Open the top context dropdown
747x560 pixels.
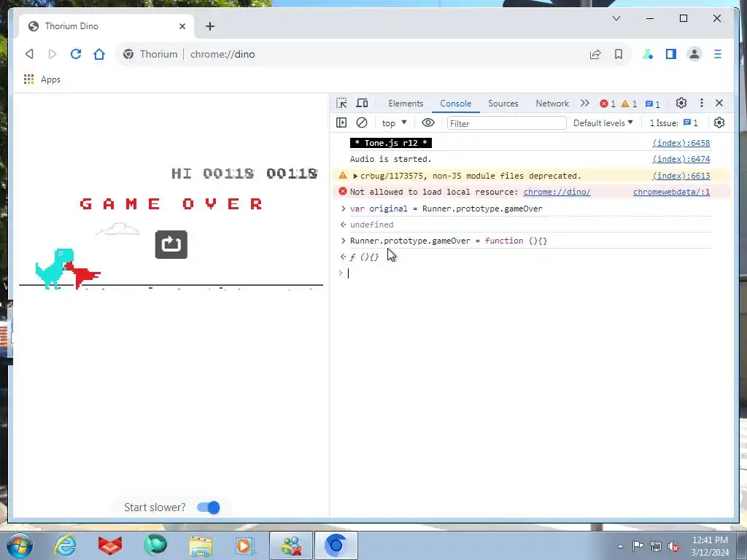(x=394, y=122)
